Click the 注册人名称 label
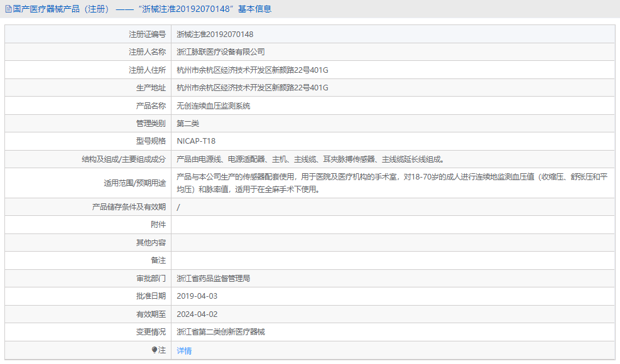Screen dimensions: 620x364 coord(147,52)
